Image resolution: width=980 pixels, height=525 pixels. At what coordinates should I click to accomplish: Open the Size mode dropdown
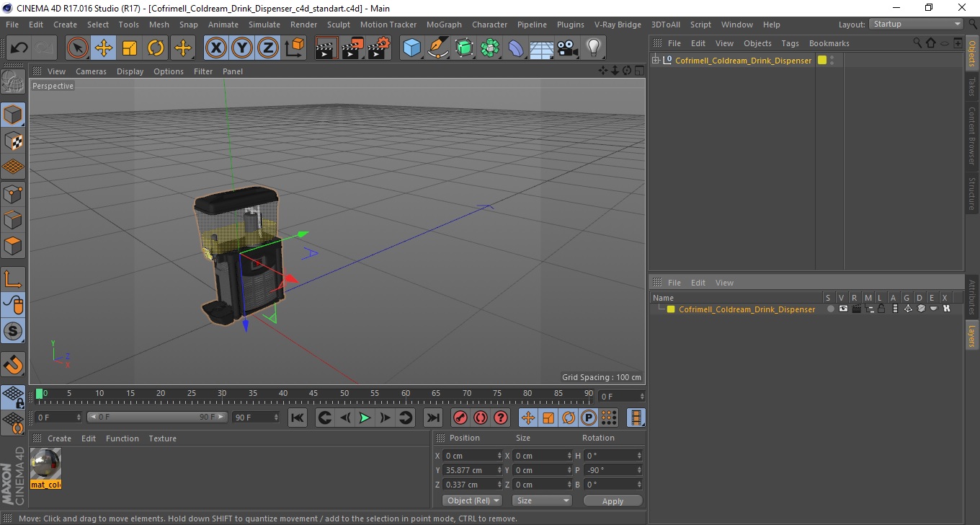542,500
